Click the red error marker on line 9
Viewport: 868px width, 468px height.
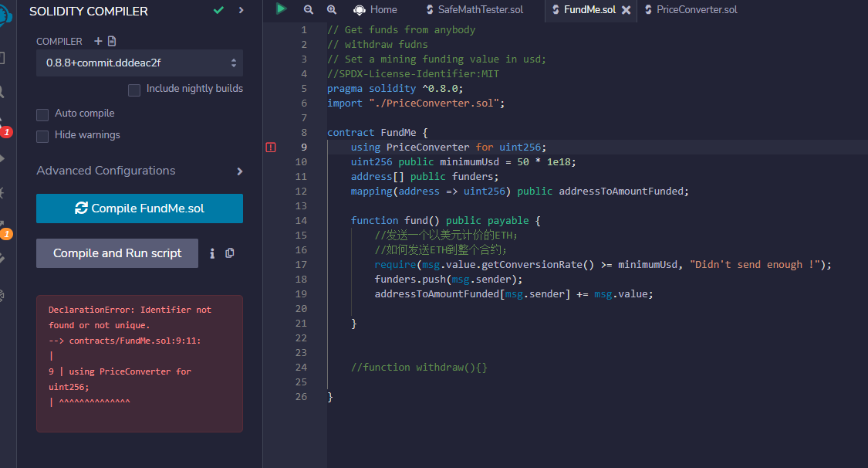(271, 148)
